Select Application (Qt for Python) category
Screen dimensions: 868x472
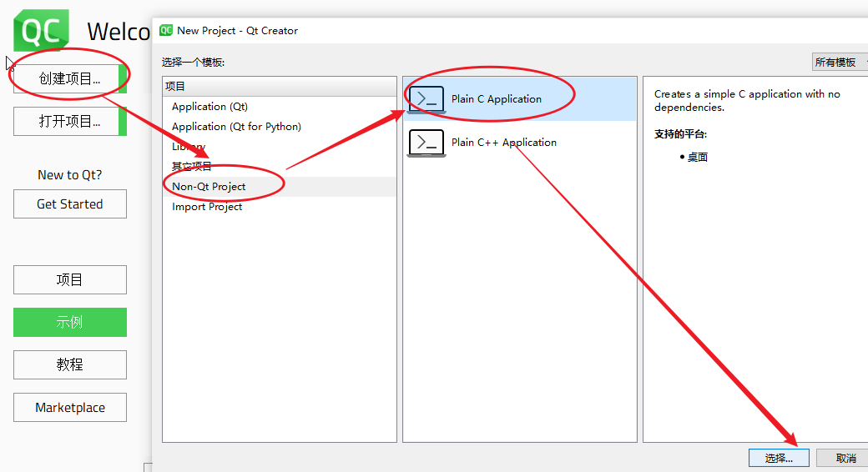pos(280,127)
